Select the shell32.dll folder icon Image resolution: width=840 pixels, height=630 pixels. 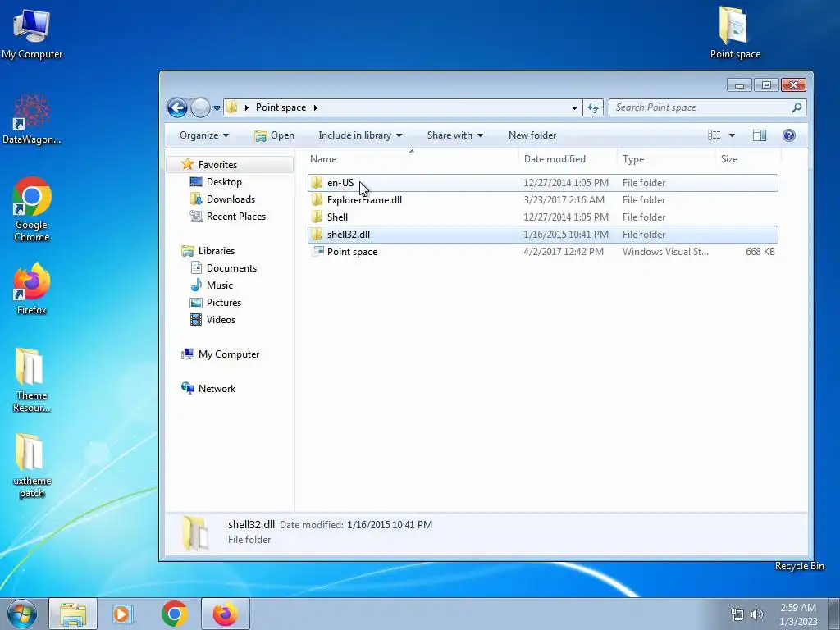[317, 234]
